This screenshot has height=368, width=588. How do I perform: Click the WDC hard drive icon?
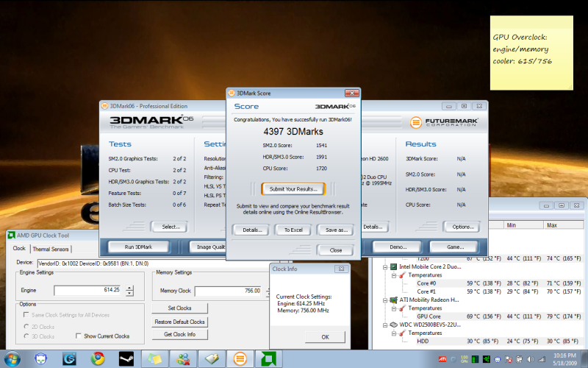coord(393,325)
